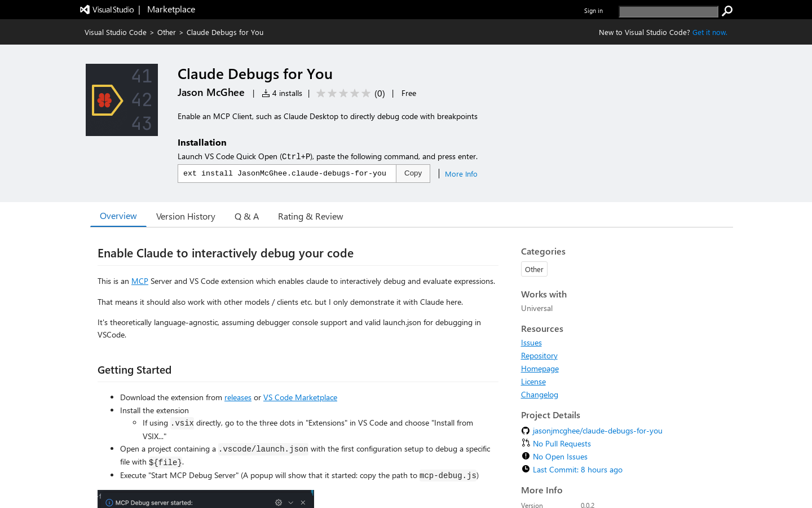Switch to the Overview tab
Image resolution: width=812 pixels, height=508 pixels.
click(118, 216)
